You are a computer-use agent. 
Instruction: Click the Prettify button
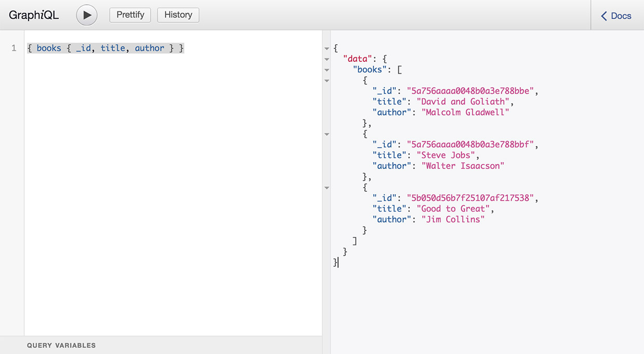coord(130,15)
